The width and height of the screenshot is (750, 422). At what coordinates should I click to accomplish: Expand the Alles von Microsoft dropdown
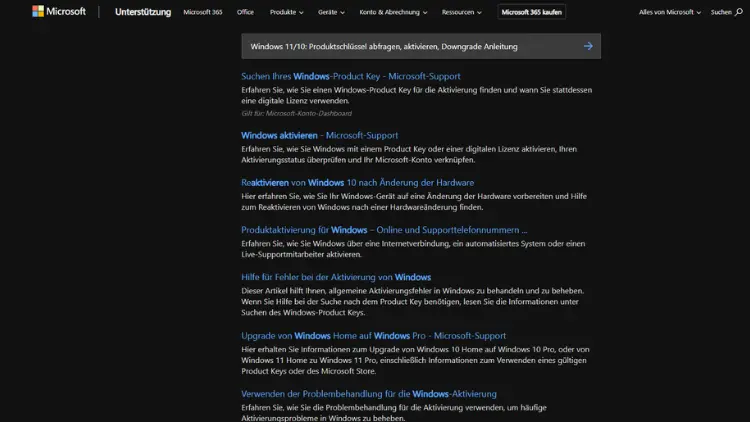tap(670, 12)
